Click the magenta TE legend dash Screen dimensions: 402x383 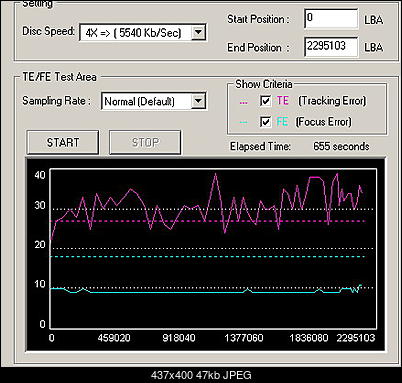point(244,102)
